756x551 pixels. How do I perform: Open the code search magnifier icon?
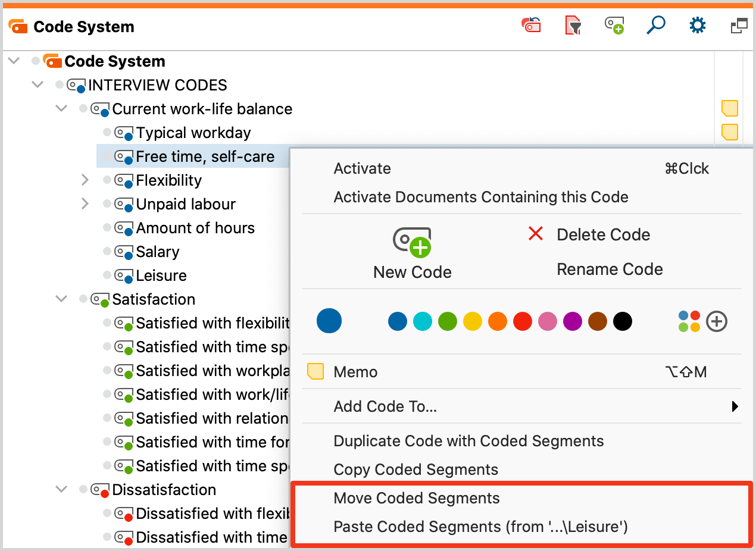click(655, 25)
